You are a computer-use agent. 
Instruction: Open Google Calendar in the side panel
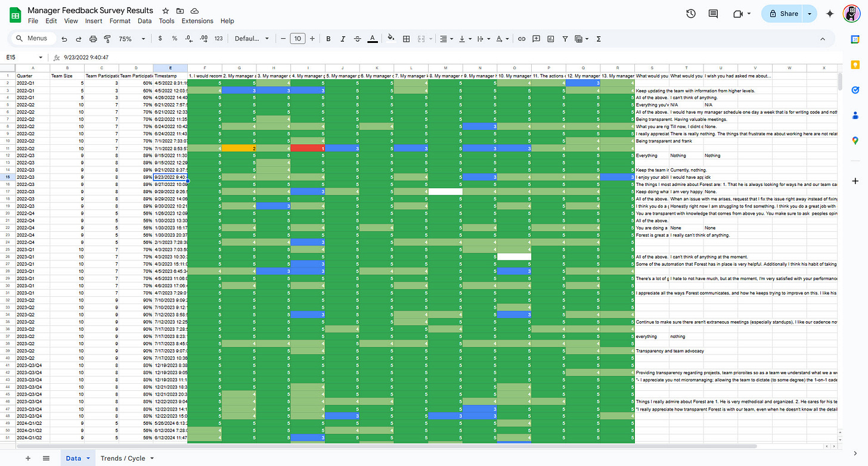855,39
